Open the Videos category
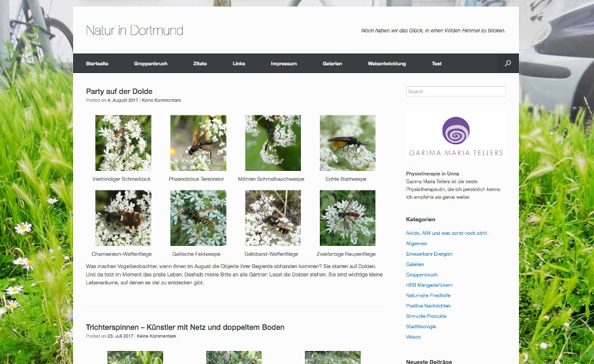Image resolution: width=594 pixels, height=364 pixels. 413,337
